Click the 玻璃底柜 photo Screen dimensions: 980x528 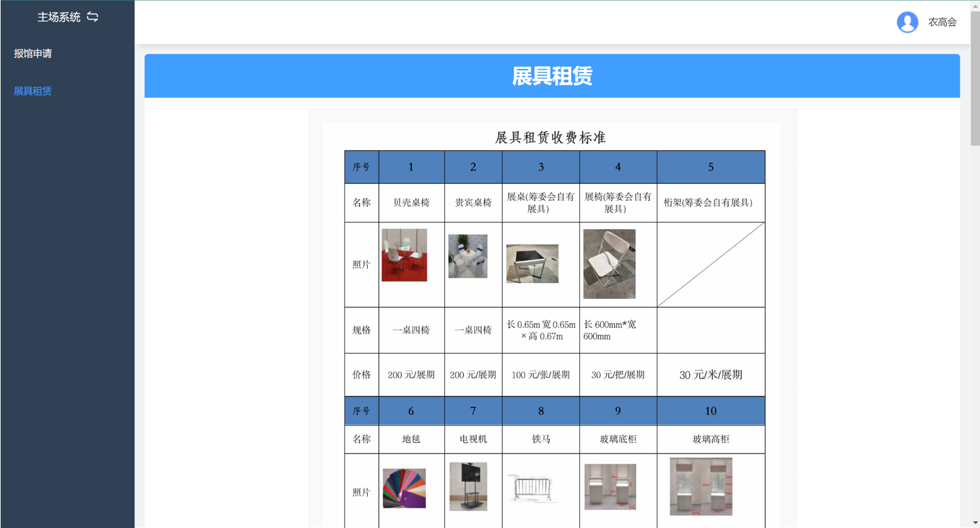(610, 487)
